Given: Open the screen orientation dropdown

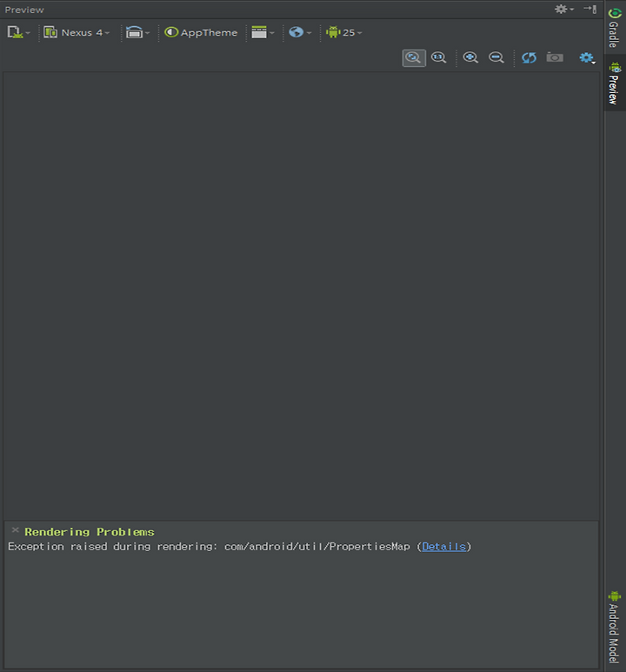Looking at the screenshot, I should (137, 32).
